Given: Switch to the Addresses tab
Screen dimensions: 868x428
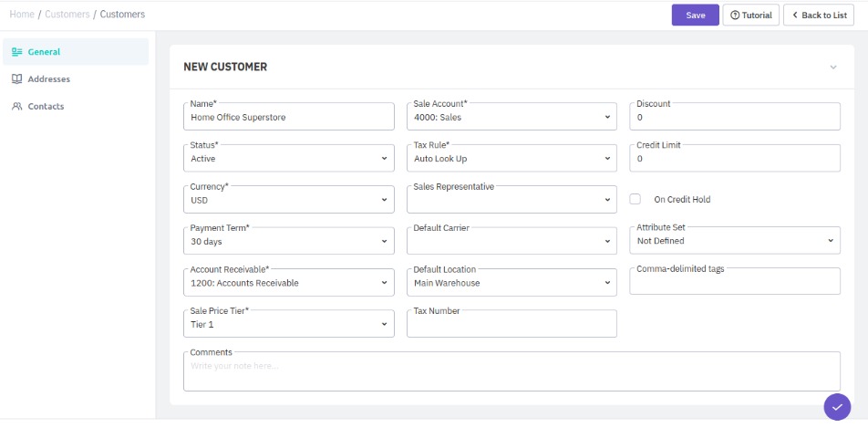Looking at the screenshot, I should click(x=48, y=79).
